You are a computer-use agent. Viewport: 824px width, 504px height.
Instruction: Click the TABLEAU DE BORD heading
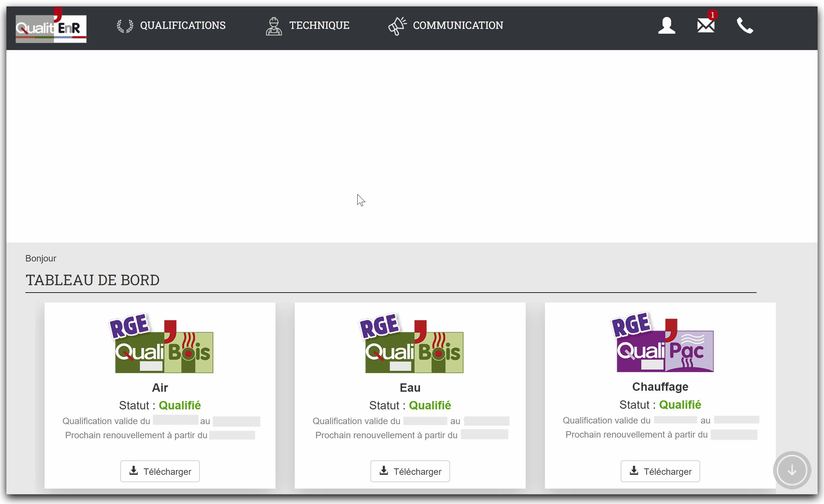[93, 280]
